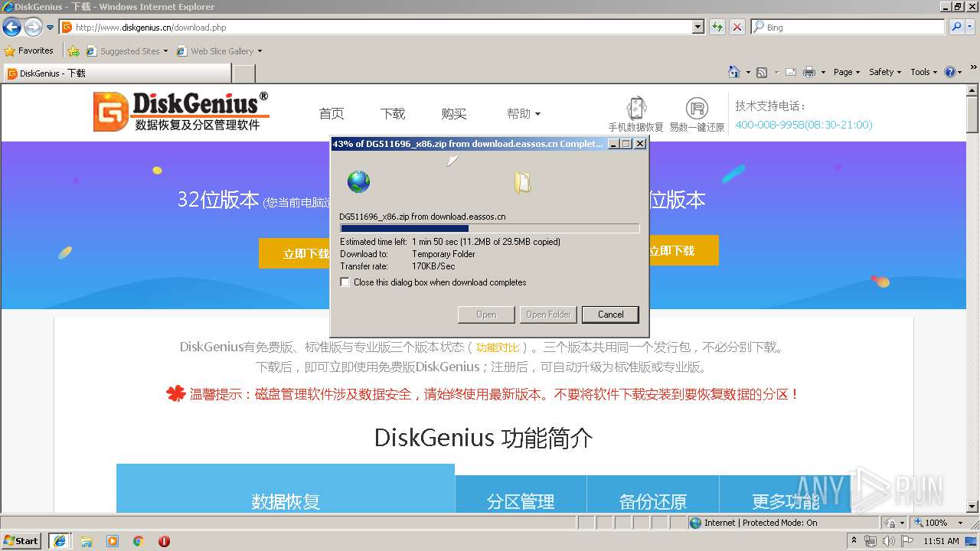This screenshot has height=551, width=980.
Task: Open Windows Explorer taskbar folder icon
Action: click(87, 541)
